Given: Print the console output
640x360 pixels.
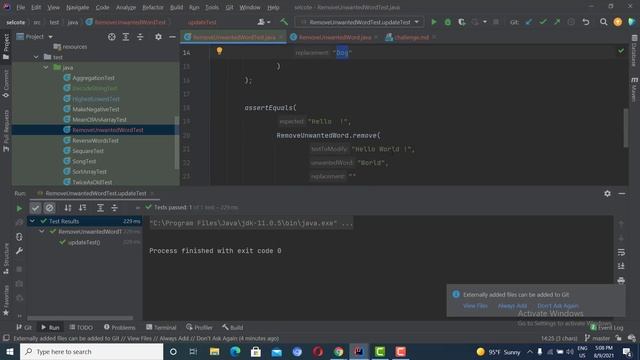Looking at the screenshot, I should point(621,280).
